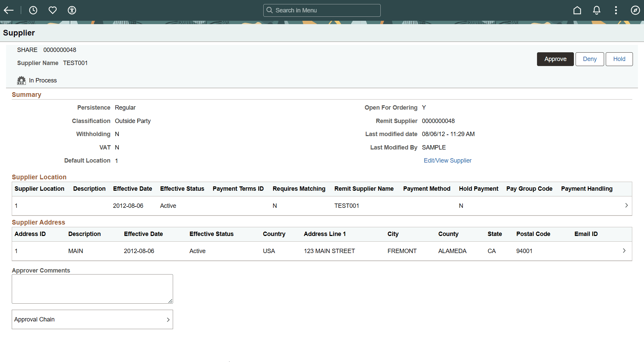Screen dimensions: 644x362
Task: Select the Approval Chain row
Action: coord(92,319)
